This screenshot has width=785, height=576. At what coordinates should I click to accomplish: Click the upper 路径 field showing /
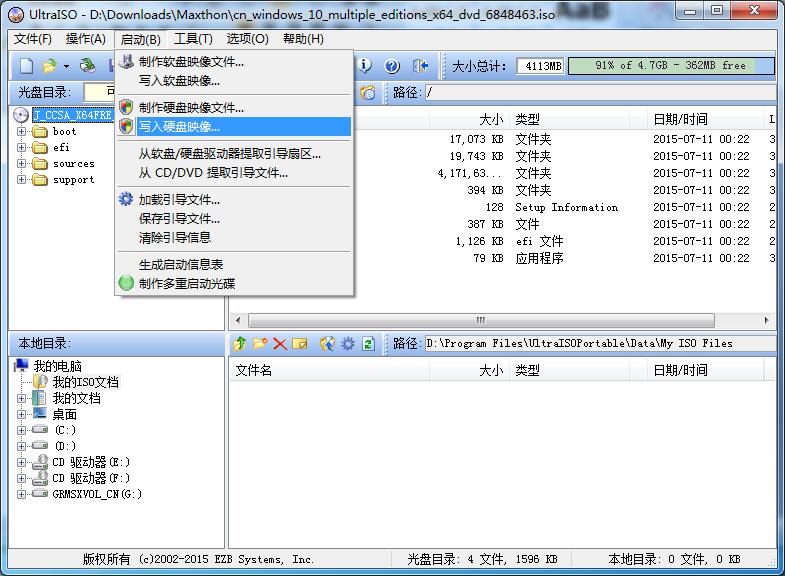(x=600, y=93)
